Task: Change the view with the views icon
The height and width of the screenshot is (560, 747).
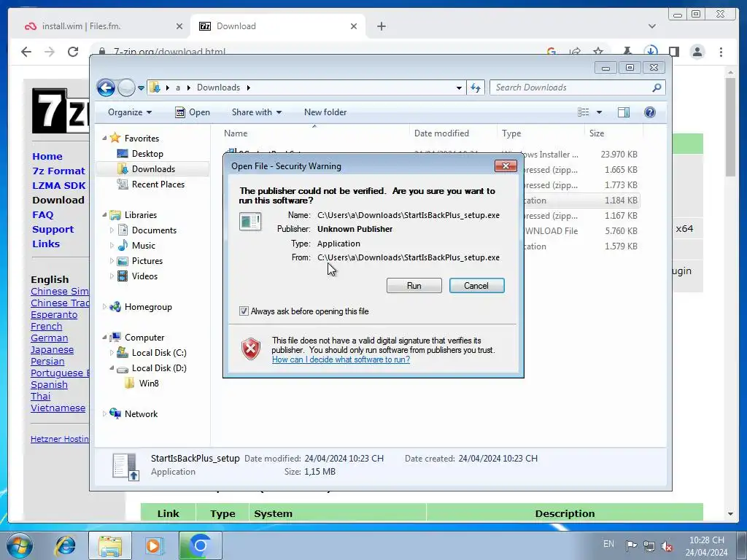Action: coord(583,112)
